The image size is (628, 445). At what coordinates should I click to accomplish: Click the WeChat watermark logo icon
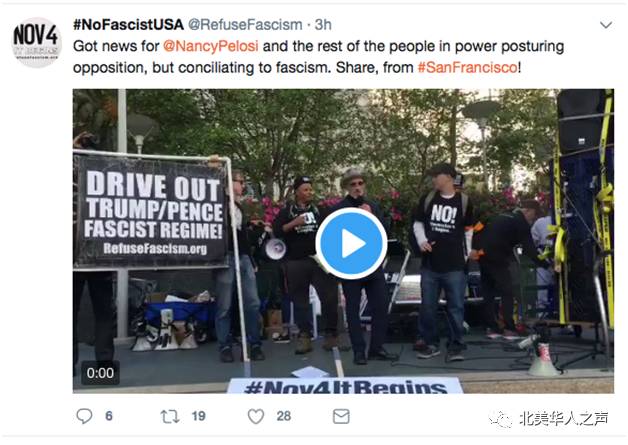(500, 419)
